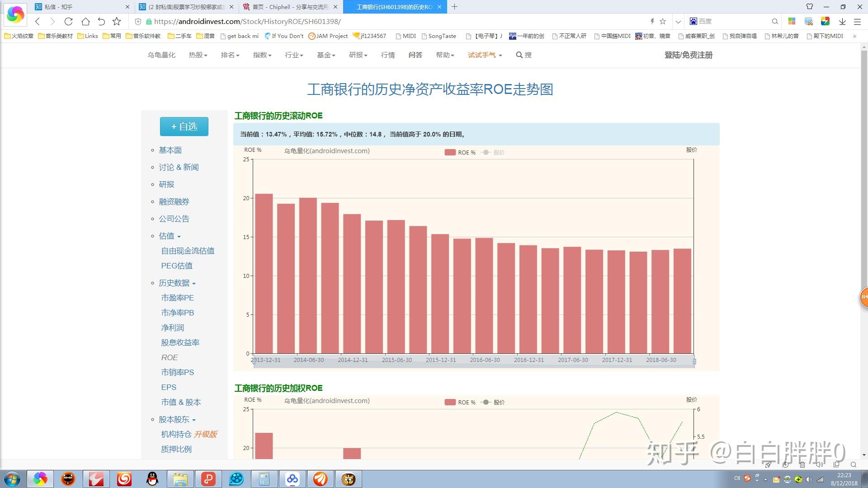Open 股息收益率 sidebar link
Image resolution: width=868 pixels, height=488 pixels.
(x=180, y=343)
